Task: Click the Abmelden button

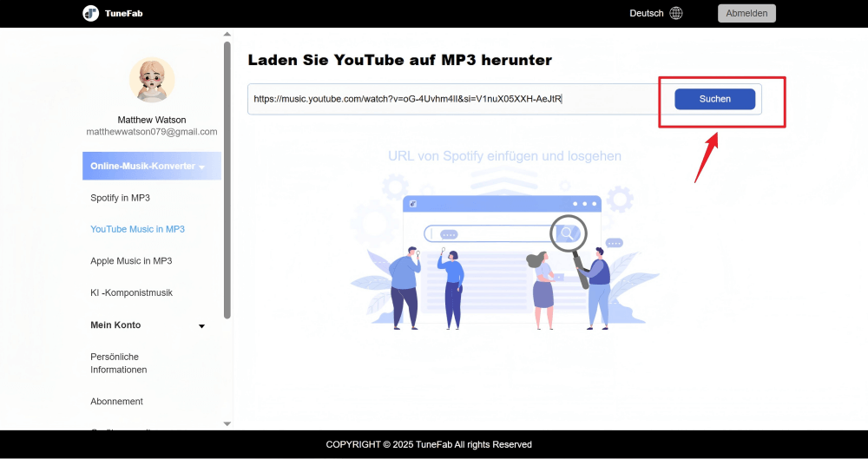Action: pyautogui.click(x=746, y=13)
